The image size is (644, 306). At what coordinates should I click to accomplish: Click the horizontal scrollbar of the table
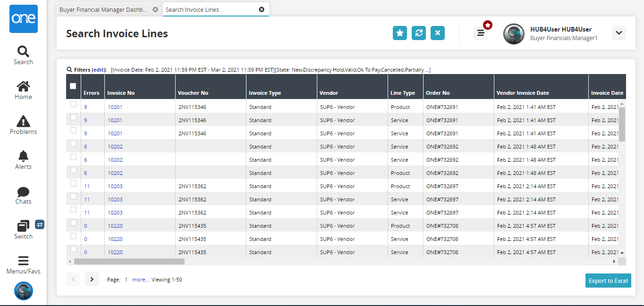point(129,261)
